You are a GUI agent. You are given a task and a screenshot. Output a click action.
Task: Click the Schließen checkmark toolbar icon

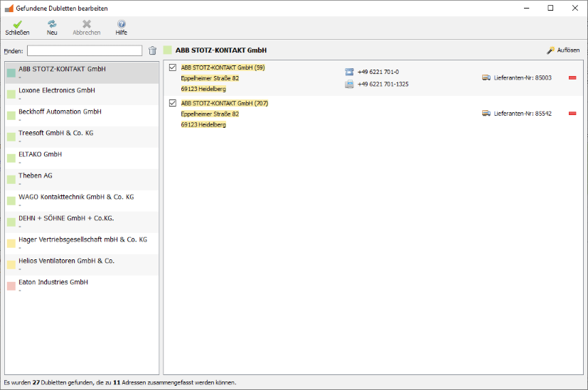point(17,25)
